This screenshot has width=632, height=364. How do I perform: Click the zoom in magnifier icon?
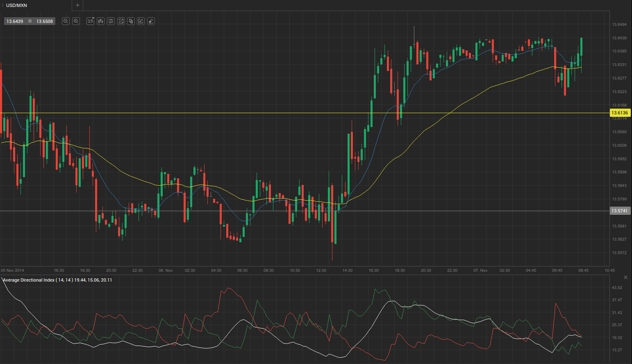pyautogui.click(x=76, y=21)
